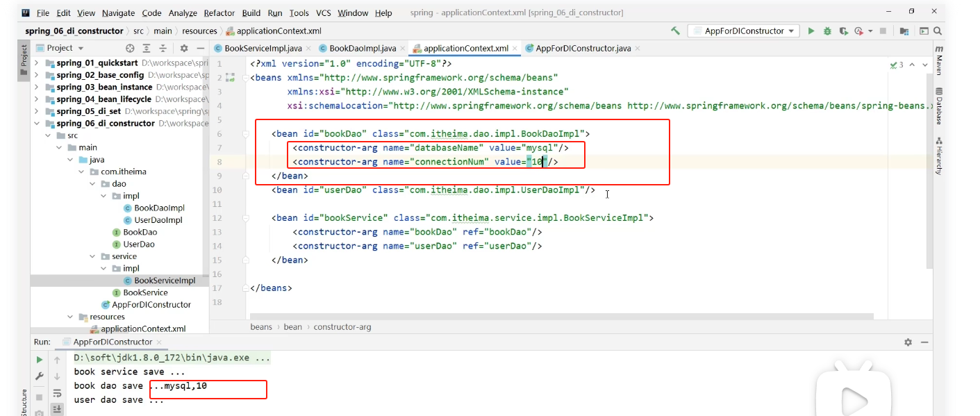Toggle the Structure tool window stripe

pos(24,403)
